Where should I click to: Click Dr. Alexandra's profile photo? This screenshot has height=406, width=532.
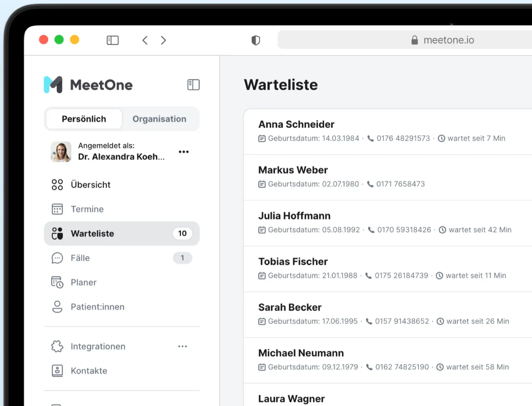tap(61, 152)
